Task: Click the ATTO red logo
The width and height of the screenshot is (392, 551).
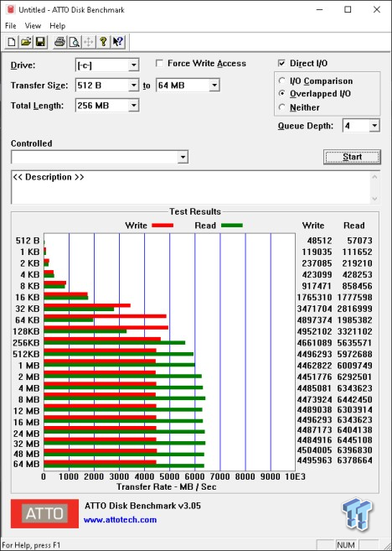Action: point(44,513)
